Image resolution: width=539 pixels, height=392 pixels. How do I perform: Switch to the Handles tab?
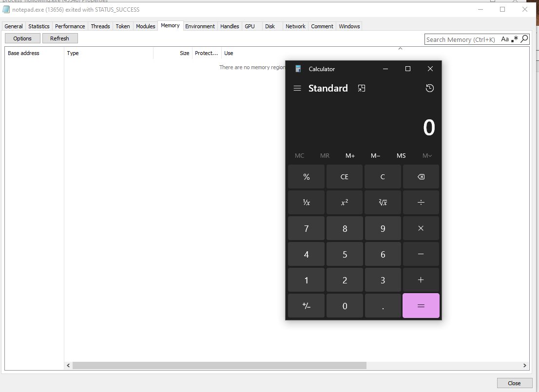[x=230, y=26]
